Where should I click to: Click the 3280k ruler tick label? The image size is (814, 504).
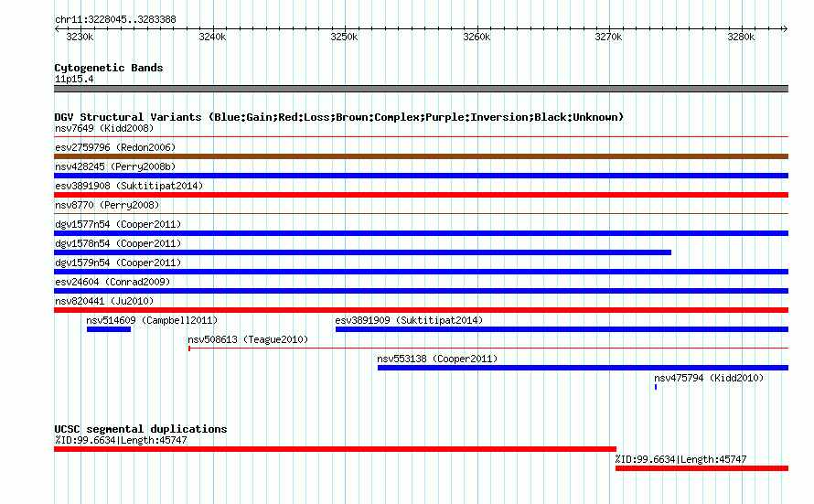click(741, 37)
